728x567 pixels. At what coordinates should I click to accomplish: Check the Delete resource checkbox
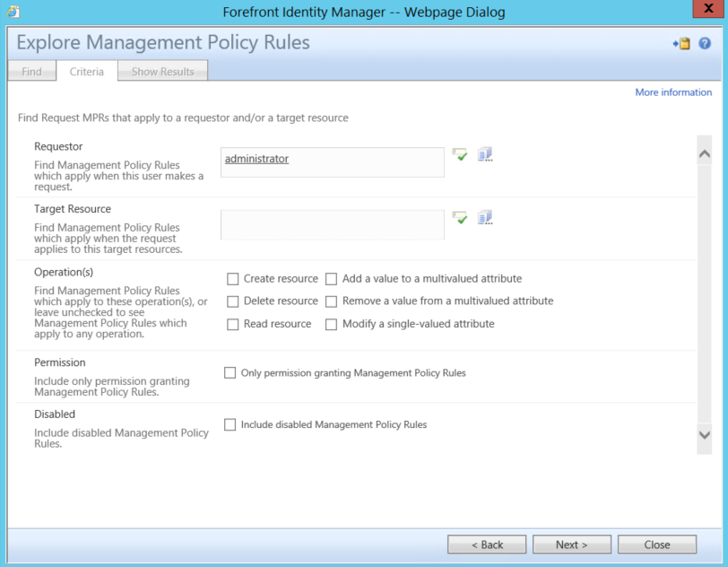click(x=232, y=301)
